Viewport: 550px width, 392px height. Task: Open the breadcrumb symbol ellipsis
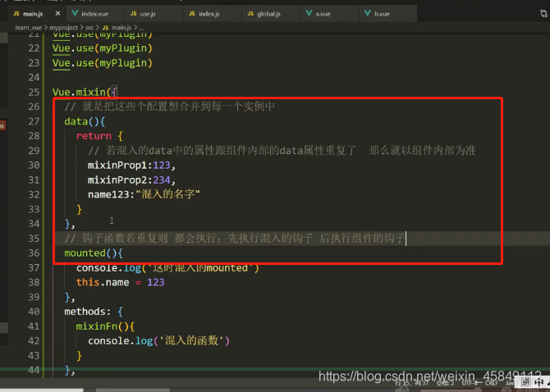141,27
